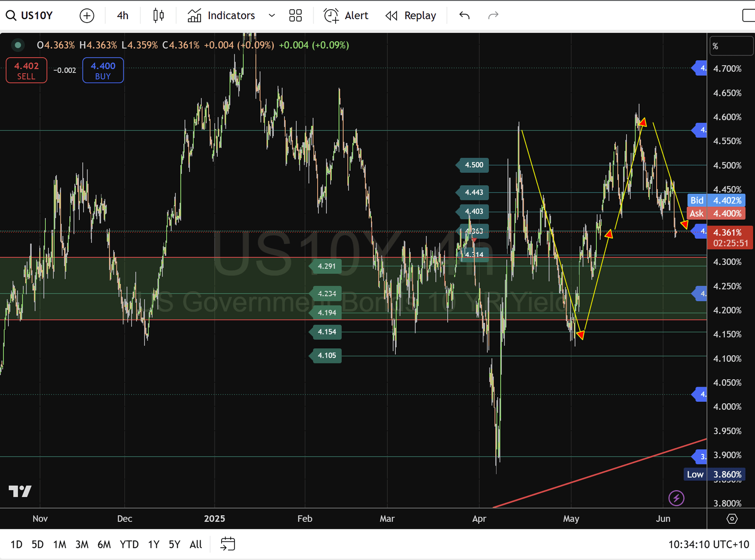Expand the Indicators dropdown chevron

coord(272,16)
